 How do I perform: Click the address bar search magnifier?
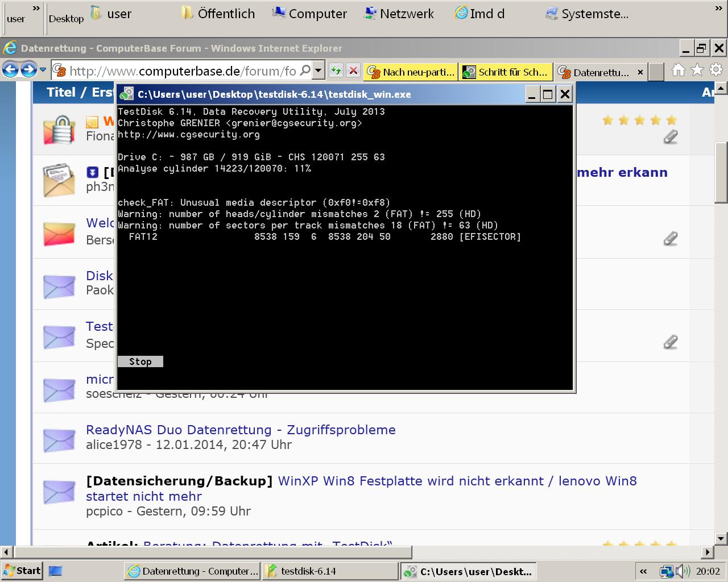point(305,70)
